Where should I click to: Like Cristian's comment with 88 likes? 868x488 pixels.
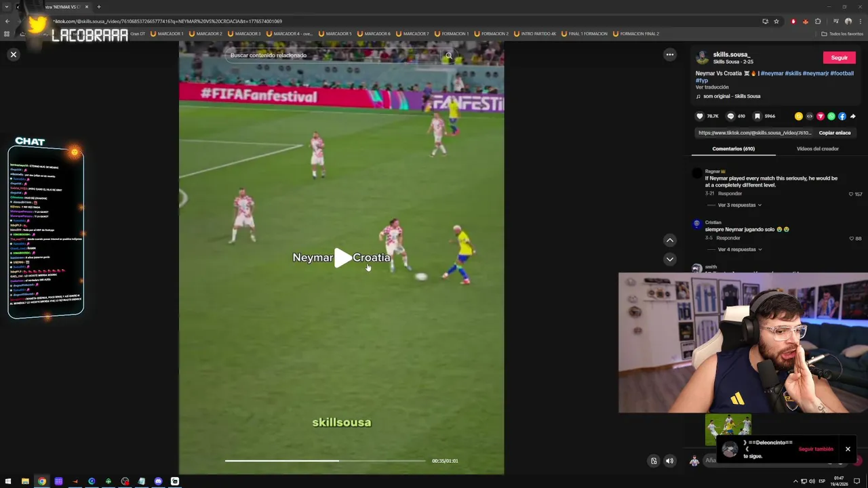point(851,239)
